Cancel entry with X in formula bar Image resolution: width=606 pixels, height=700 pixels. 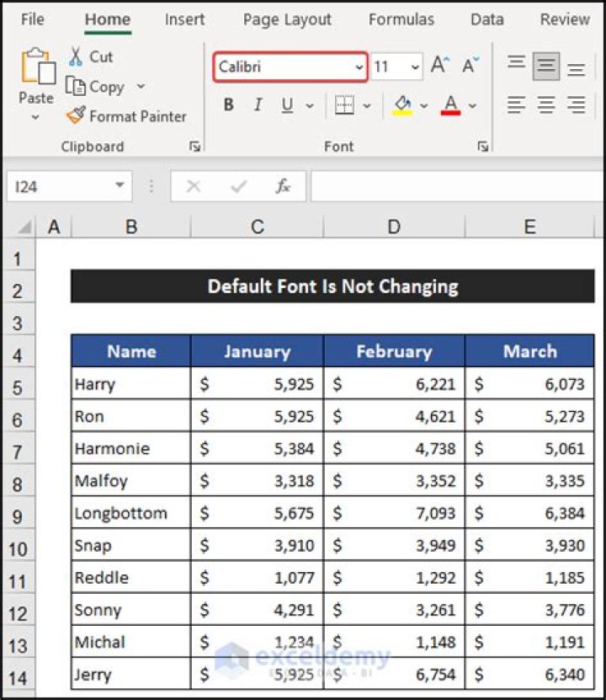pyautogui.click(x=194, y=185)
